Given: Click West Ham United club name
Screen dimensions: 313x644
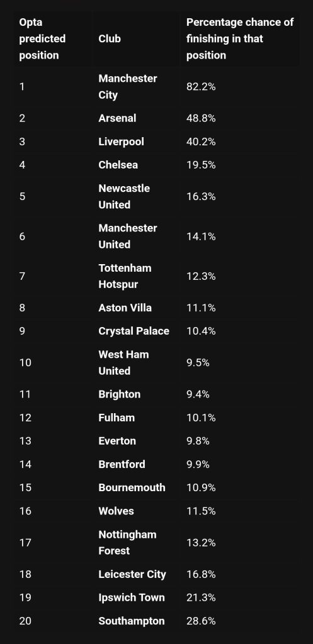Looking at the screenshot, I should coord(123,363).
